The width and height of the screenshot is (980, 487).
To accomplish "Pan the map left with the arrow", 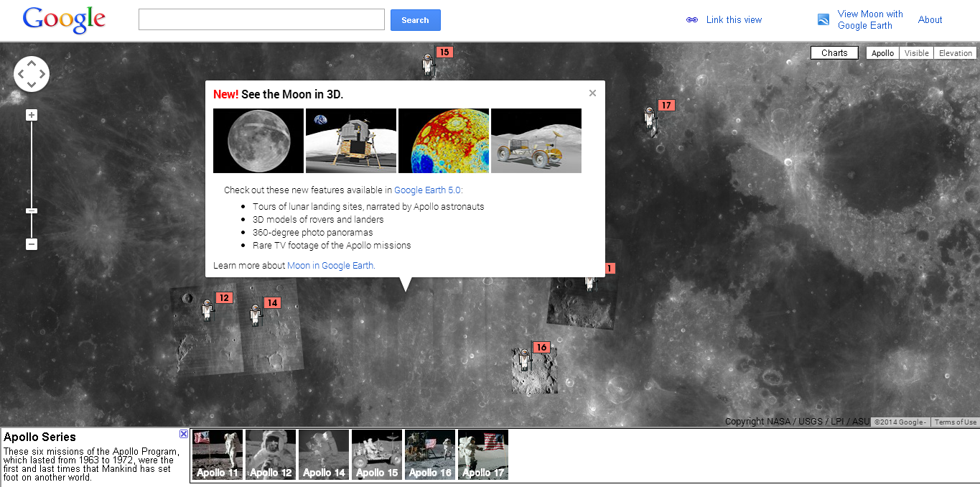I will [x=22, y=74].
